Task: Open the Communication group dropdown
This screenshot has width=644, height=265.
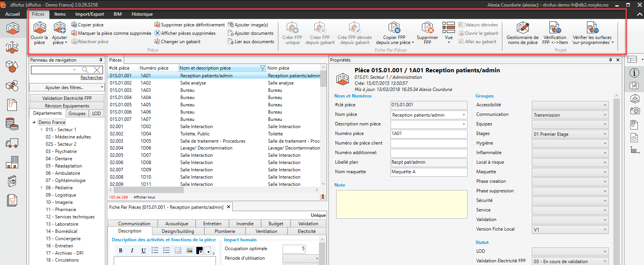Action: coord(605,115)
